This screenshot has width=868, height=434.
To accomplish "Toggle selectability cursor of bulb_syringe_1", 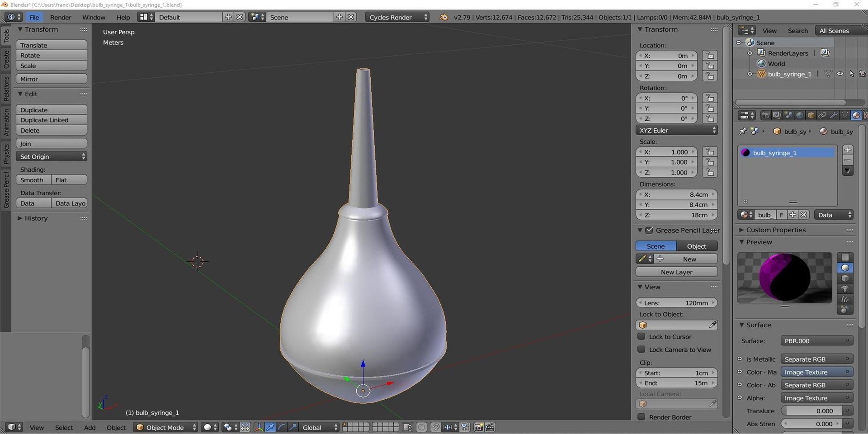I will point(851,74).
